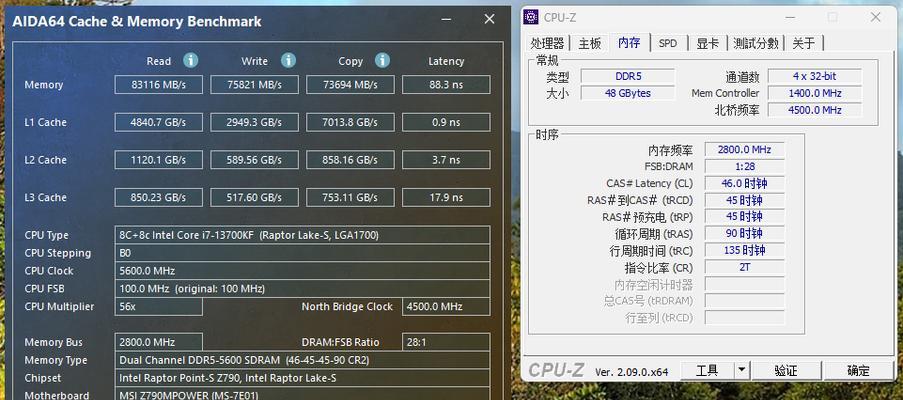Click the L3 Cache Latency value 17.9 ns
The width and height of the screenshot is (903, 400).
click(446, 197)
